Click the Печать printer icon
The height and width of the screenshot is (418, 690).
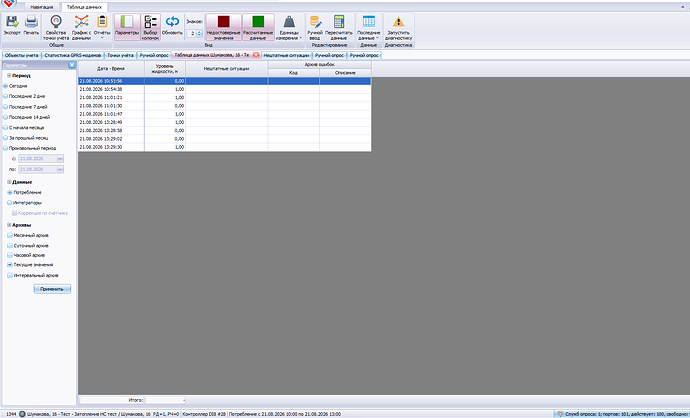tap(31, 22)
